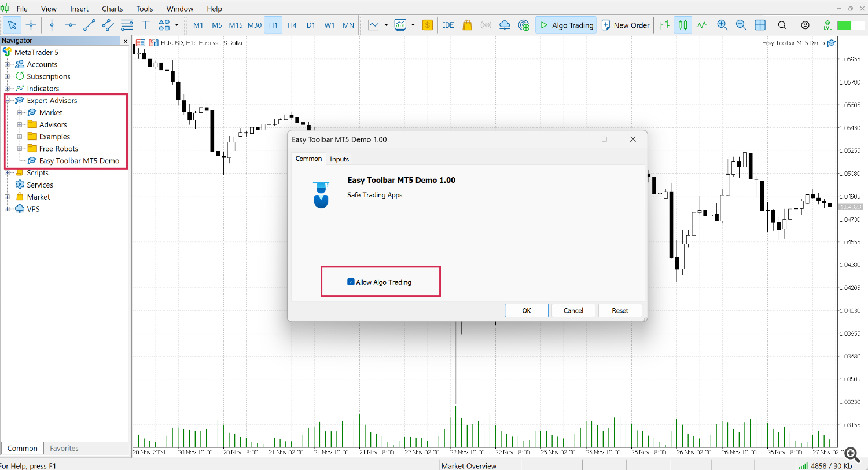Open the user account profile icon
Viewport: 868px width, 470px height.
point(805,25)
